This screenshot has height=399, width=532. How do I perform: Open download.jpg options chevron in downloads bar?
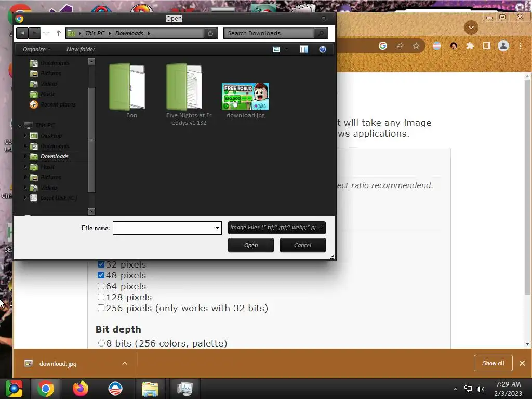coord(125,363)
